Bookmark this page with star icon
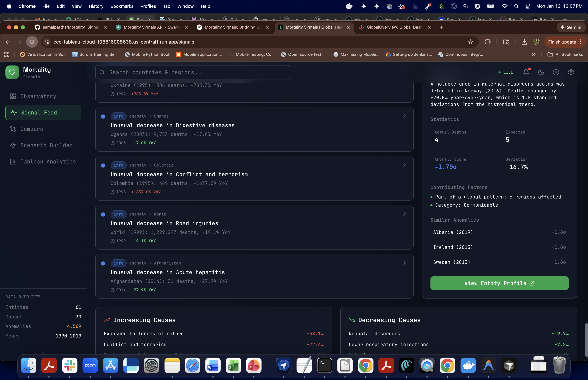 click(x=470, y=42)
